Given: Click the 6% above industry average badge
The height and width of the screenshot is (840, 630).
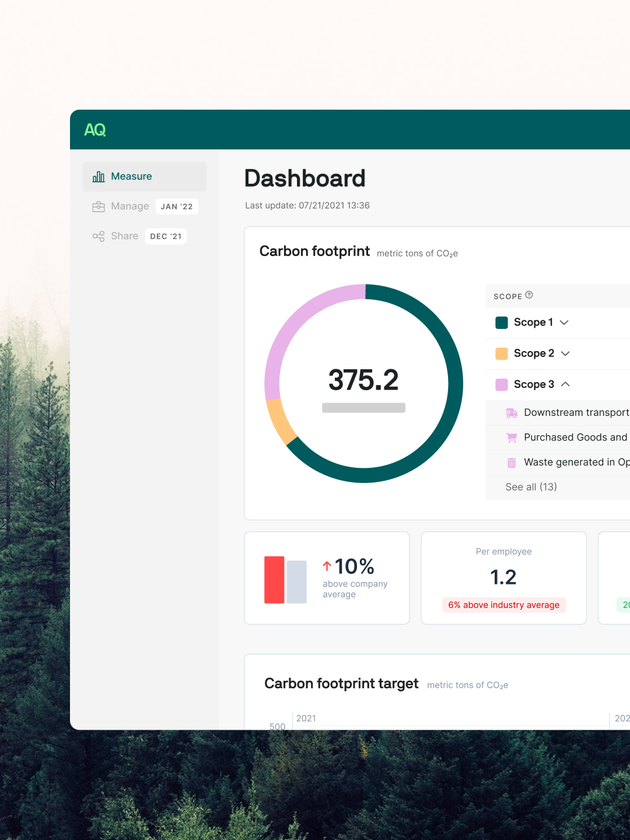Looking at the screenshot, I should coord(504,605).
